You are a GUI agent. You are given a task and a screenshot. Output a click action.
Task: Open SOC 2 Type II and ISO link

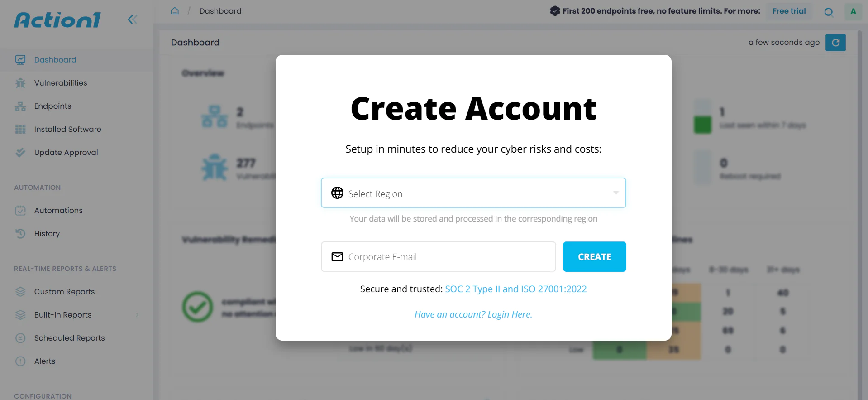[515, 289]
